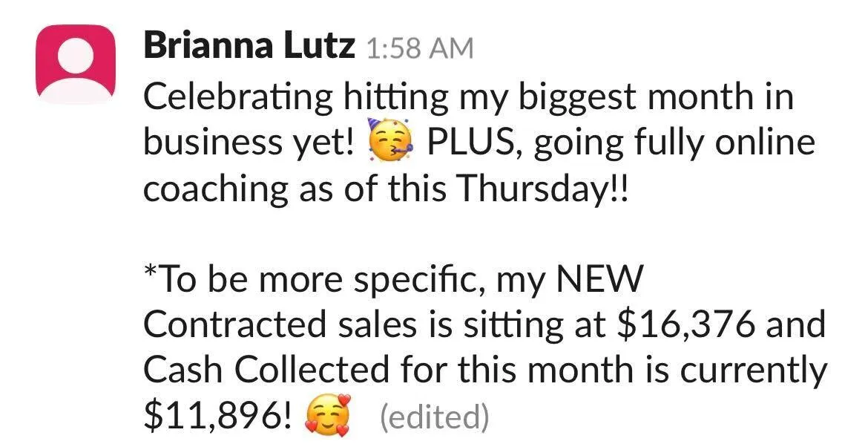This screenshot has width=868, height=444.
Task: Open the Brianna Lutz sender name
Action: coord(249,47)
